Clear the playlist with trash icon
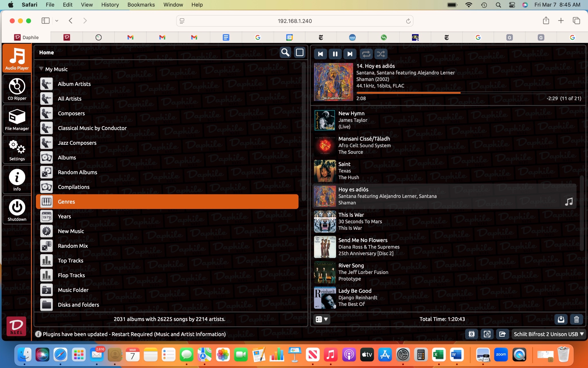The height and width of the screenshot is (368, 588). [x=576, y=319]
